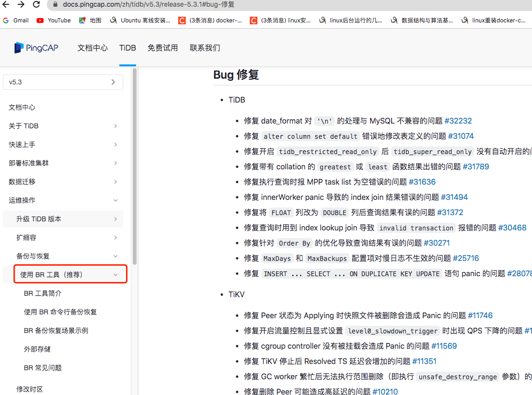The height and width of the screenshot is (395, 532).
Task: Click the browser back arrow
Action: 7,5
